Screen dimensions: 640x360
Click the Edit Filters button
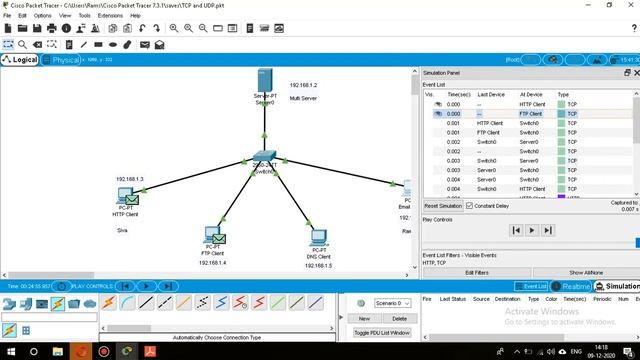477,273
